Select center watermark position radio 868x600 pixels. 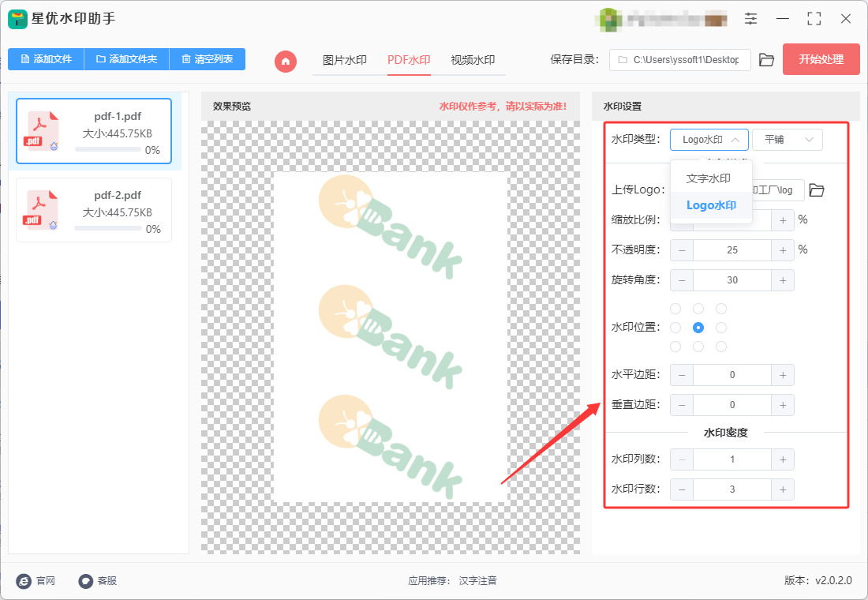tap(698, 328)
